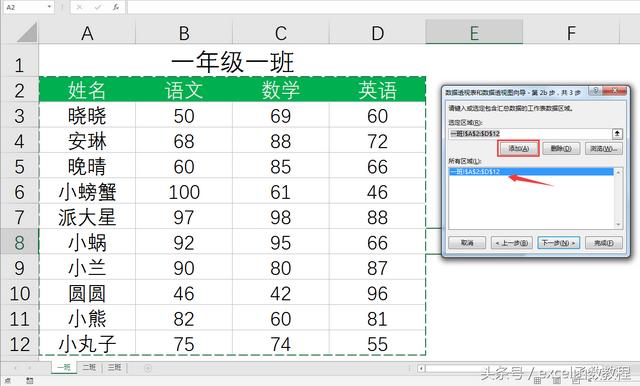Click the 取消 button in wizard
The width and height of the screenshot is (640, 386).
pos(467,243)
